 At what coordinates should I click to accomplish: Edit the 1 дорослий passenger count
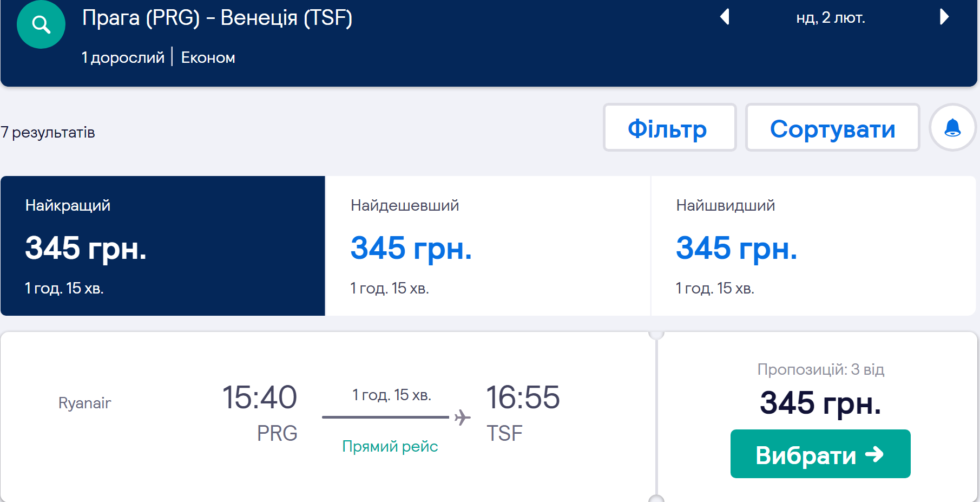[123, 57]
